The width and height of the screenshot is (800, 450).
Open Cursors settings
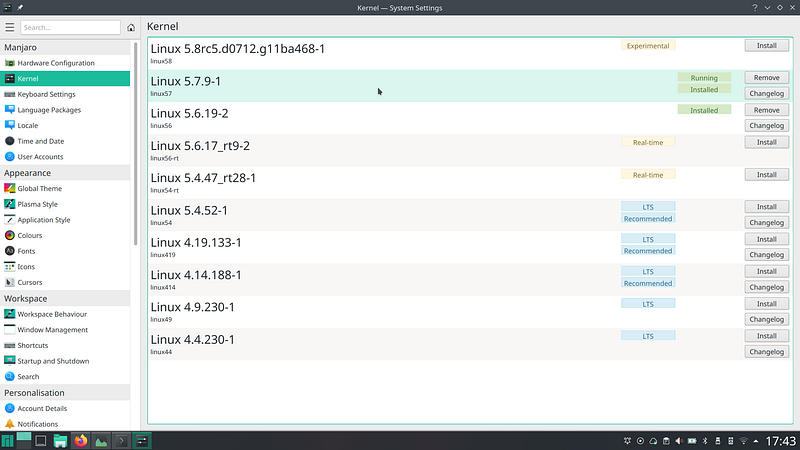point(65,282)
